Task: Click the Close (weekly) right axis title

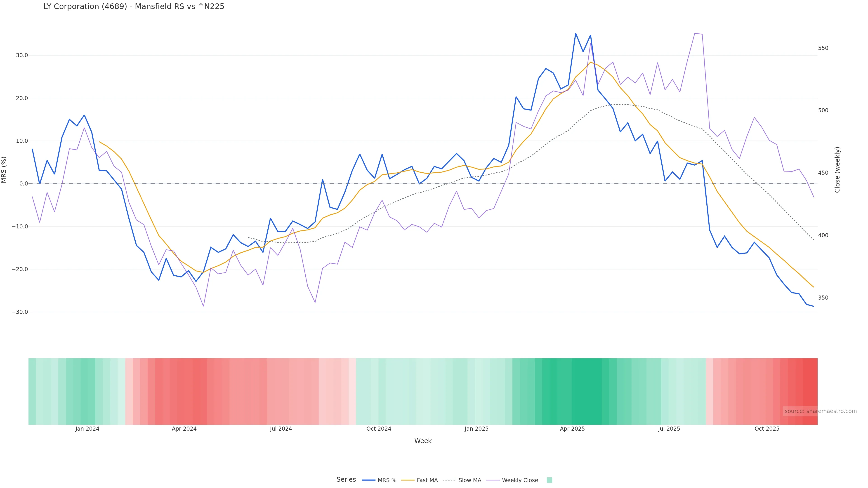Action: (837, 170)
